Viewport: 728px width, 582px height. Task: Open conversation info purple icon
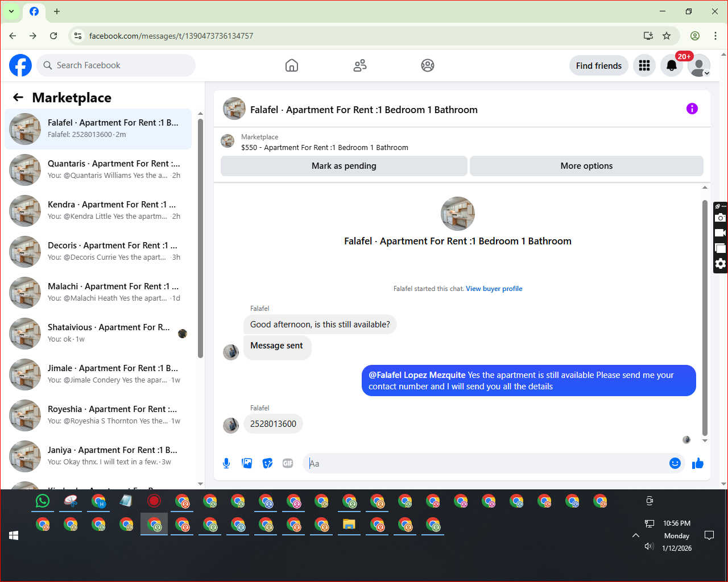click(x=692, y=109)
